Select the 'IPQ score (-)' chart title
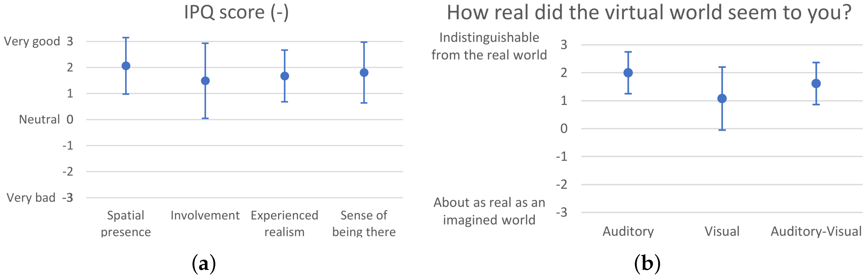 tap(236, 13)
